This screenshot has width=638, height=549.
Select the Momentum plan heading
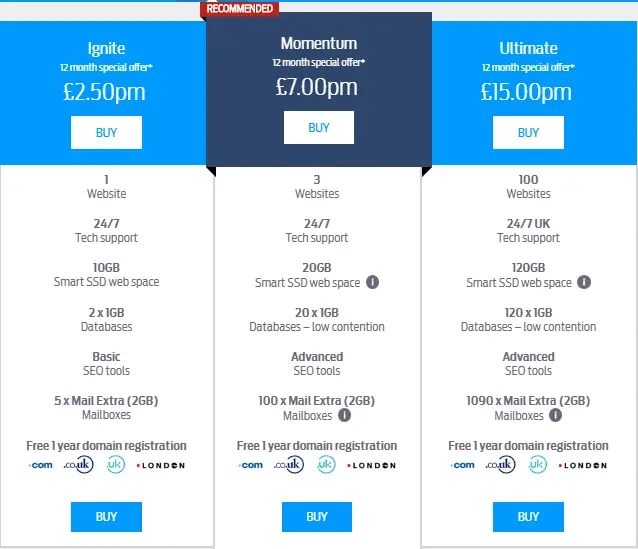pyautogui.click(x=319, y=43)
